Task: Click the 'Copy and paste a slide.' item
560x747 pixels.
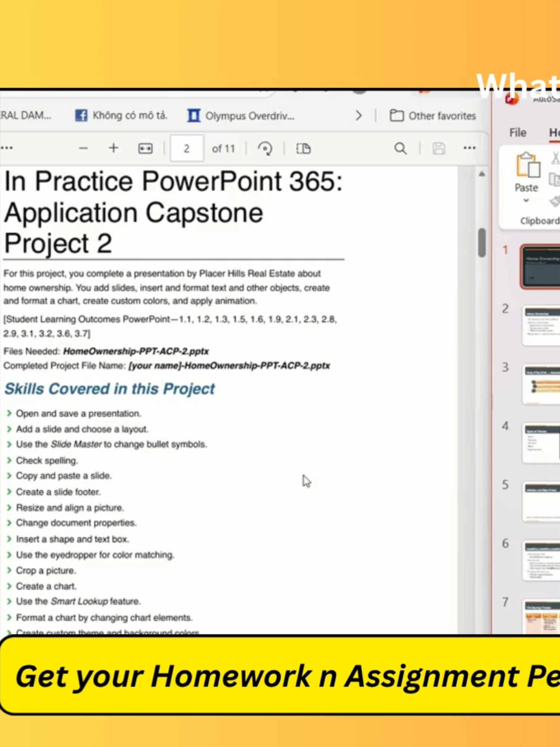Action: point(64,476)
